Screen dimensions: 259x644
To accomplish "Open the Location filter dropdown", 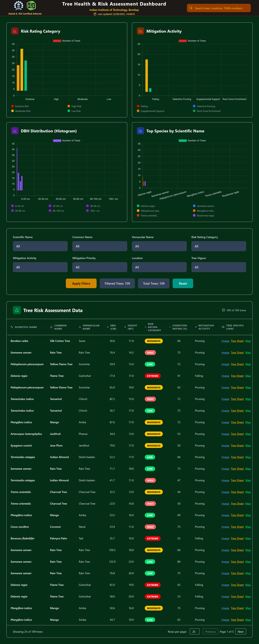I will [159, 267].
